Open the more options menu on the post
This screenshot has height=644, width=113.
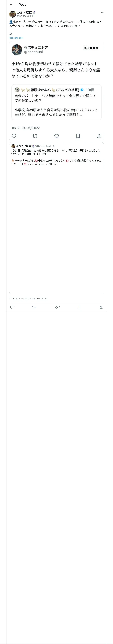102,13
